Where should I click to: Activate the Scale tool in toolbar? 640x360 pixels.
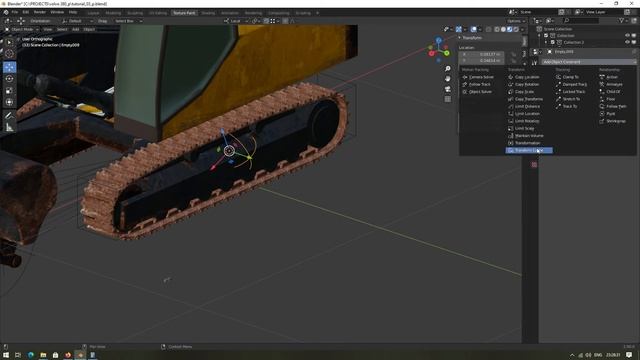pos(9,91)
